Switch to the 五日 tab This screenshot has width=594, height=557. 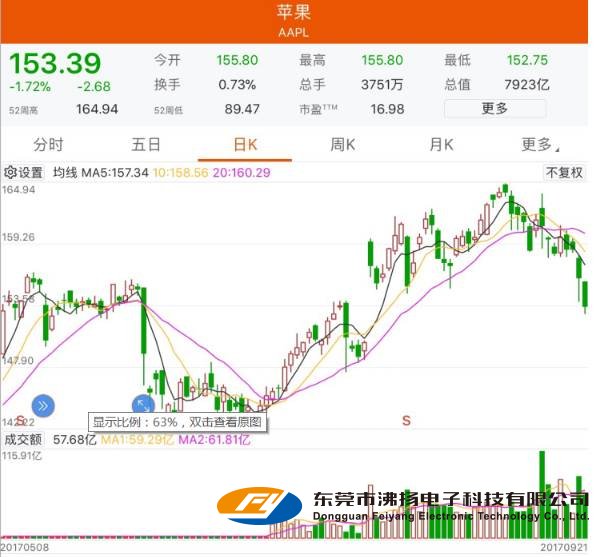pyautogui.click(x=146, y=145)
